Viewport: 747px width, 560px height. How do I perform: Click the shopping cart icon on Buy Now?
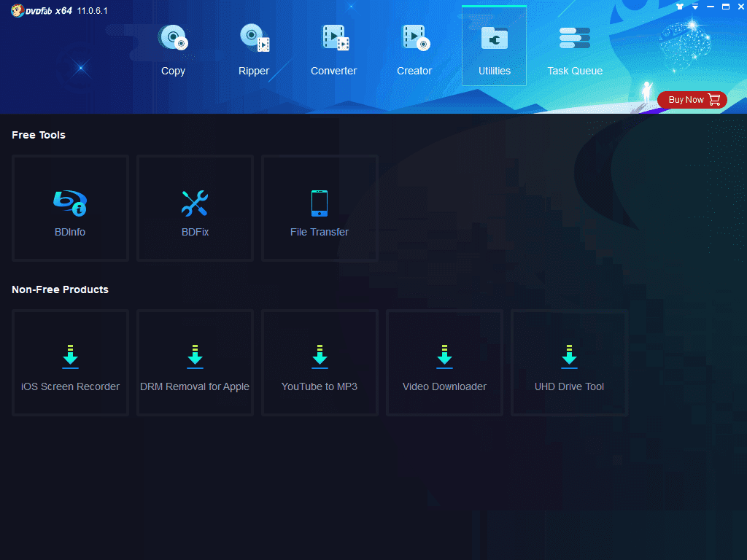[714, 99]
